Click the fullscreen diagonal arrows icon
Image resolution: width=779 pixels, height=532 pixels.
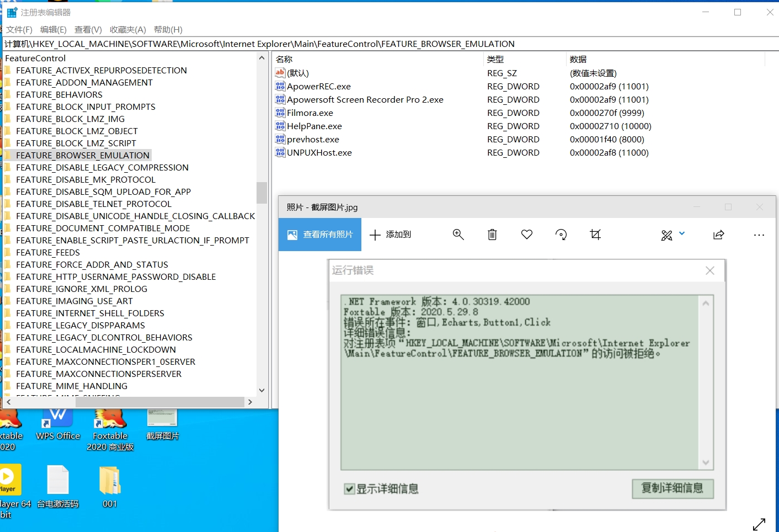(x=759, y=524)
